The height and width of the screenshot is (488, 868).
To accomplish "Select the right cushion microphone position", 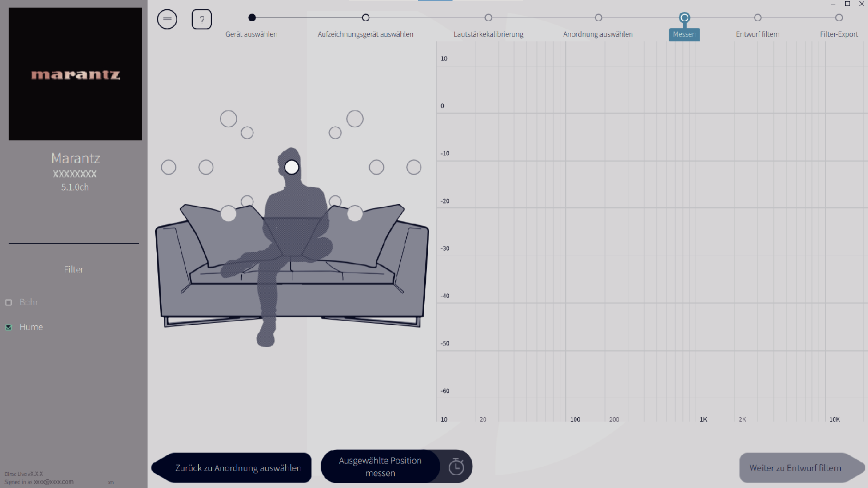I will point(355,213).
